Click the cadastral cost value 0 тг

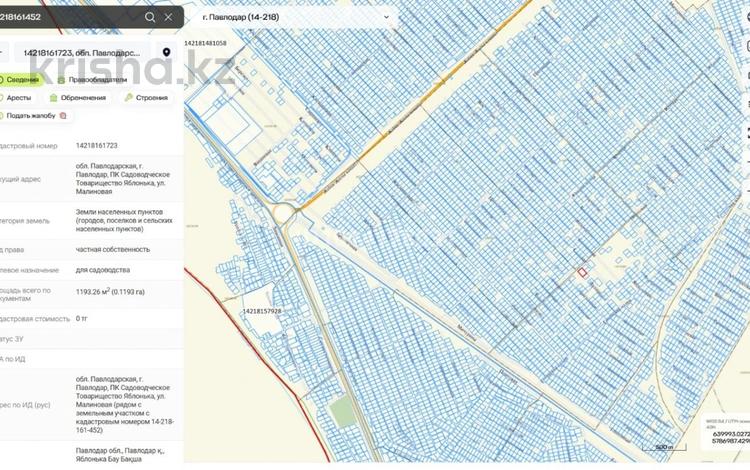click(x=81, y=318)
